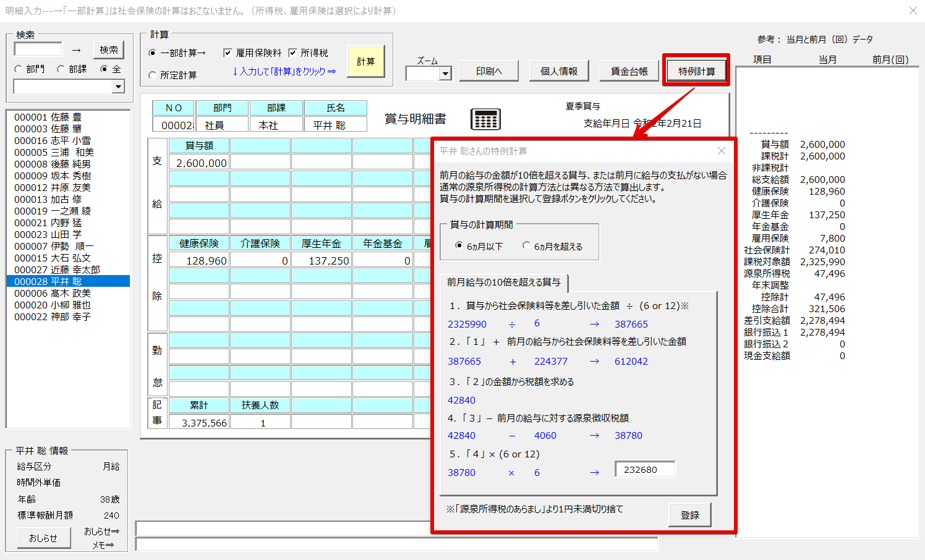Click the 232680 result field

pos(645,470)
